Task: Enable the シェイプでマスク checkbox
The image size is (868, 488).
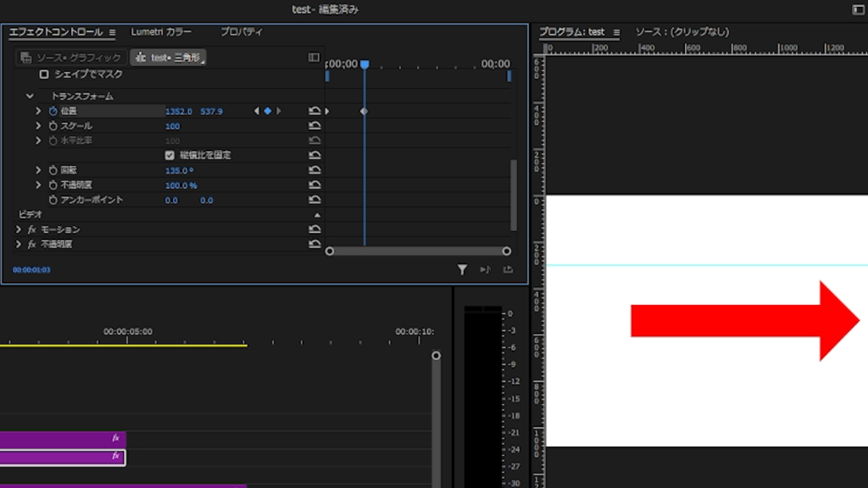Action: pyautogui.click(x=44, y=75)
